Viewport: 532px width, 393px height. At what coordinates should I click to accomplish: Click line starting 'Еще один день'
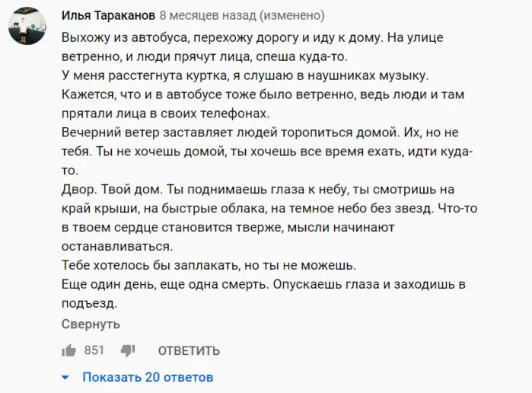263,284
